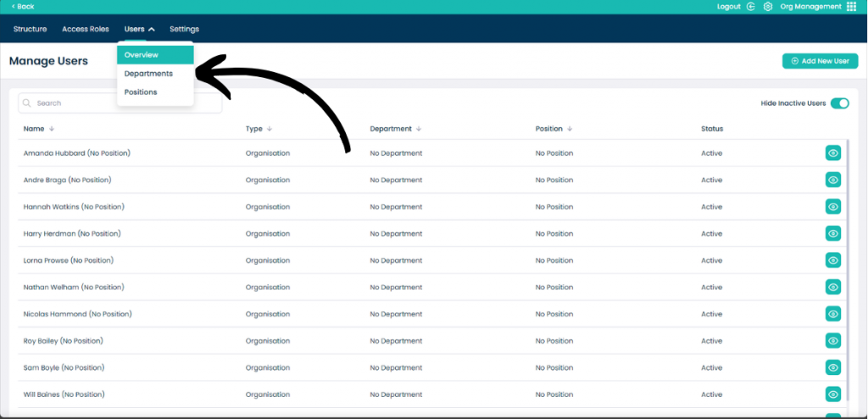Open the Settings tab
Image resolution: width=868 pixels, height=419 pixels.
[x=184, y=29]
